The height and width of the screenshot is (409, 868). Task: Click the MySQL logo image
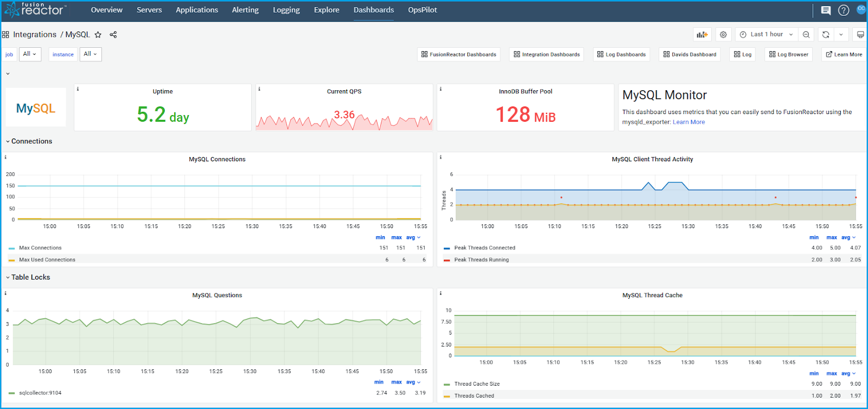[x=36, y=108]
